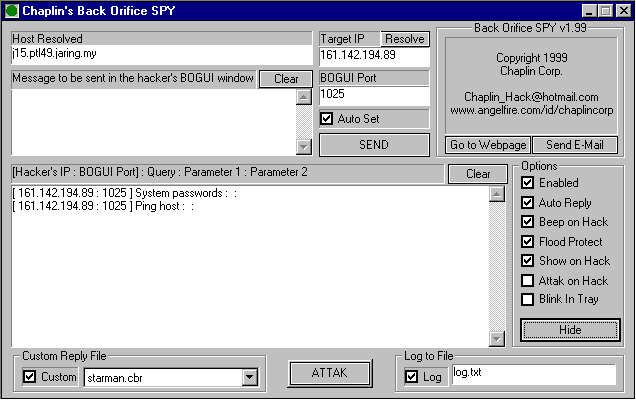Click the Resolve button
Image resolution: width=636 pixels, height=400 pixels.
[404, 39]
